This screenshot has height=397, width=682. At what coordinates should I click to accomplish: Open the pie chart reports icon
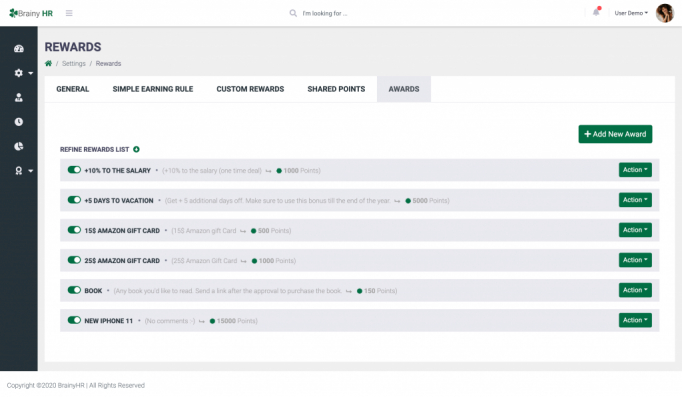(19, 146)
